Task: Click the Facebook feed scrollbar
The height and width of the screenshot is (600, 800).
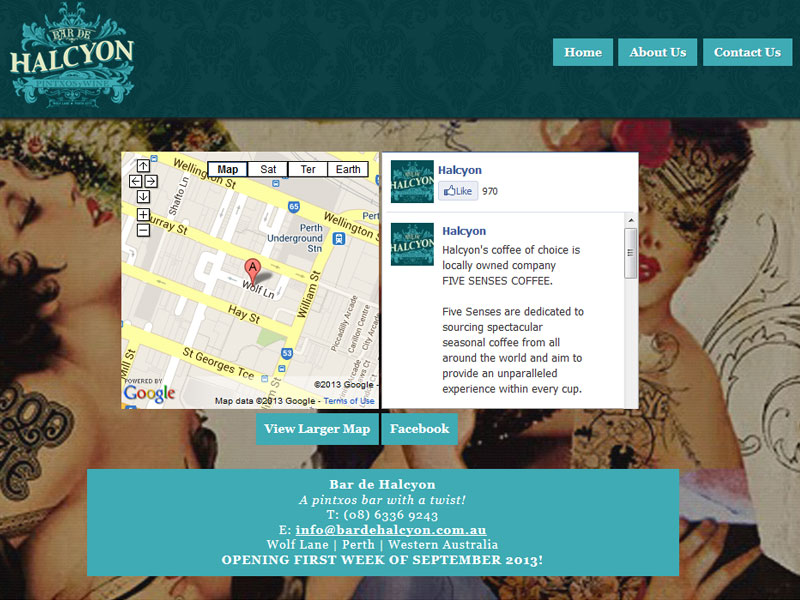Action: pyautogui.click(x=630, y=253)
